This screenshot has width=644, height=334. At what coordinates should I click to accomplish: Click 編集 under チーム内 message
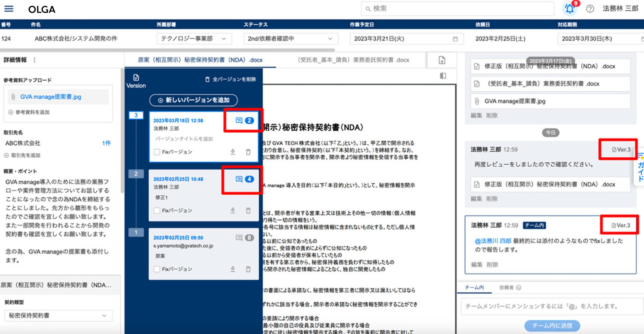click(x=476, y=265)
